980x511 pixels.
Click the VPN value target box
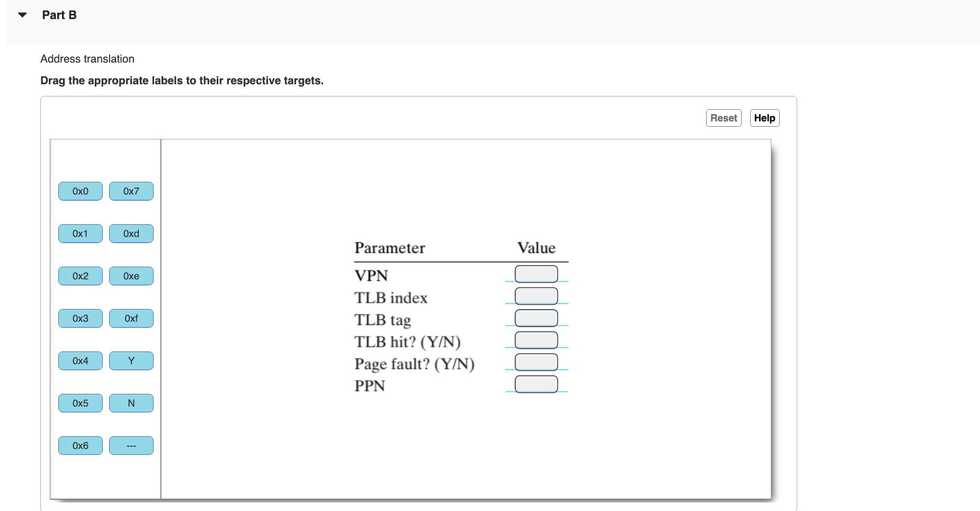tap(536, 274)
